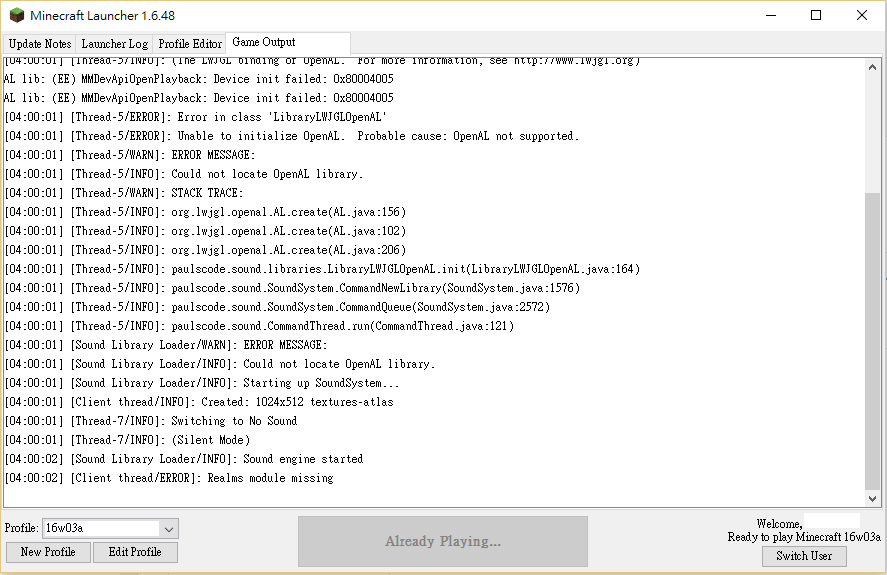Expand the Profile 16w03a dropdown
The width and height of the screenshot is (887, 575).
click(169, 528)
